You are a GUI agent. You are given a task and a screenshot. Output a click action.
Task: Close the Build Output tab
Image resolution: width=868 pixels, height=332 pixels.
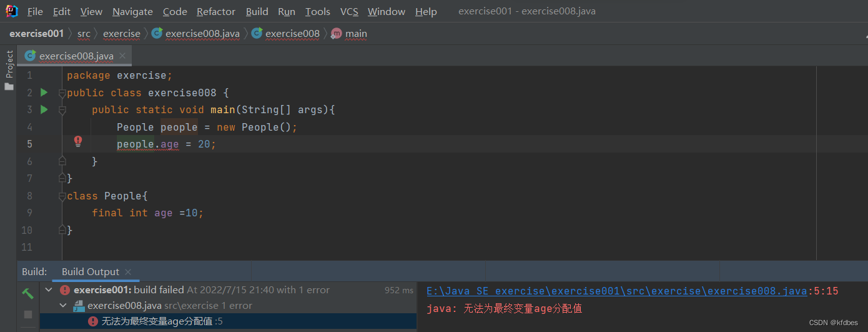pyautogui.click(x=128, y=271)
